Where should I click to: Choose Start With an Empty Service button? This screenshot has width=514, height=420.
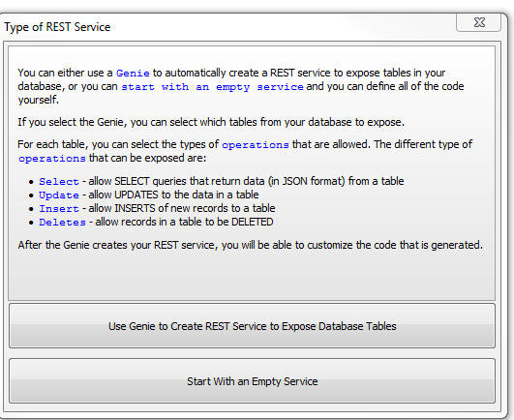tap(252, 381)
